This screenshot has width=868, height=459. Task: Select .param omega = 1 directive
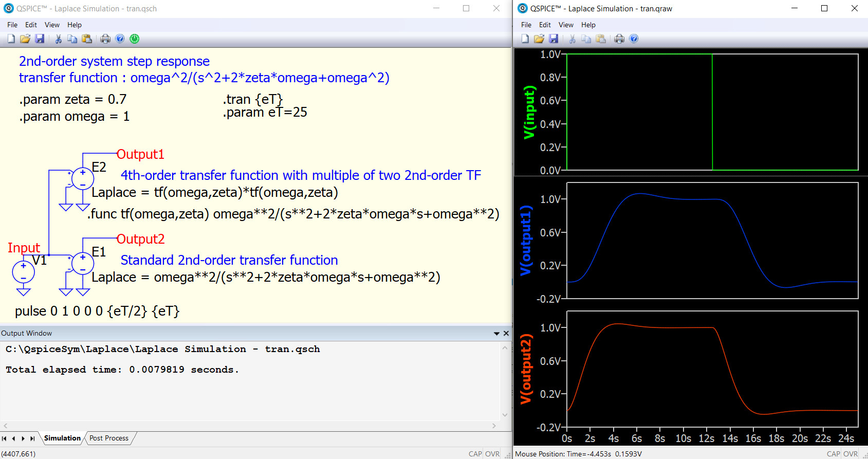pos(74,117)
